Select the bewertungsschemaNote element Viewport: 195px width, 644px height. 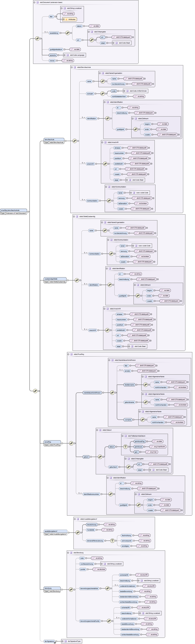point(89,588)
